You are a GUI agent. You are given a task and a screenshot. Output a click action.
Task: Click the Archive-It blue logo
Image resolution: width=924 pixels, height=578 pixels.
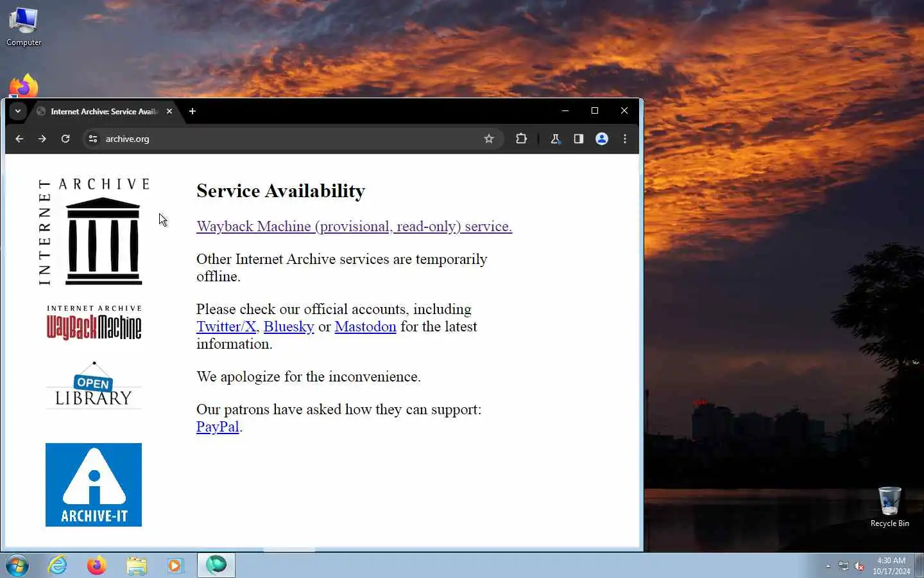pos(94,485)
